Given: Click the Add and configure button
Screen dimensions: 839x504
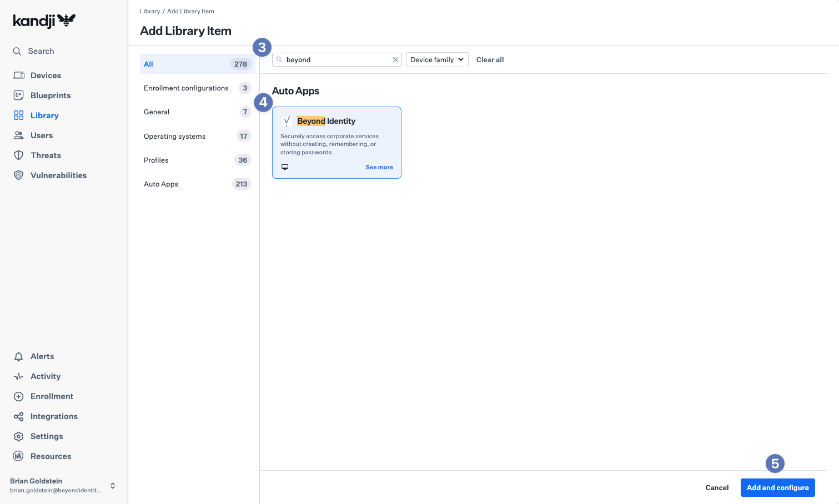Looking at the screenshot, I should tap(777, 487).
